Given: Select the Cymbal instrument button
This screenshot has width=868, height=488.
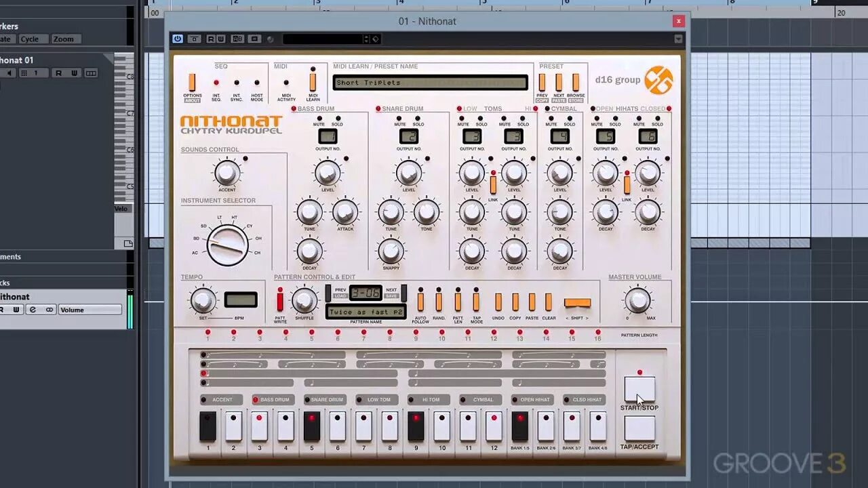Looking at the screenshot, I should coord(479,400).
